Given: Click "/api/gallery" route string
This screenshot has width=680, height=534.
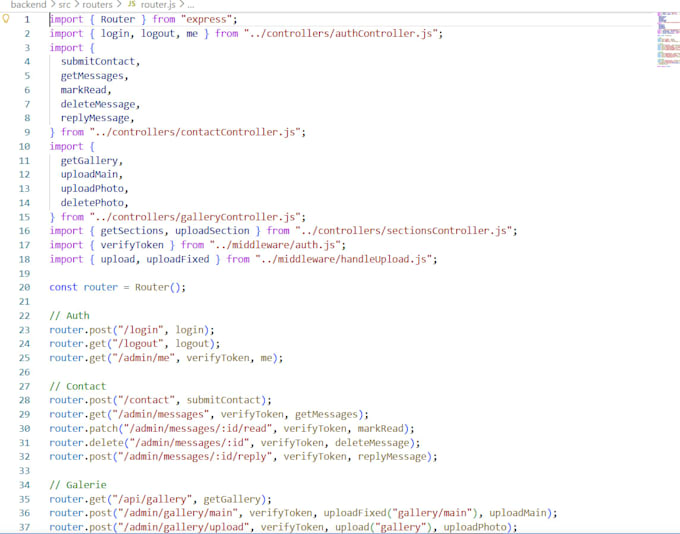Looking at the screenshot, I should pyautogui.click(x=152, y=499).
